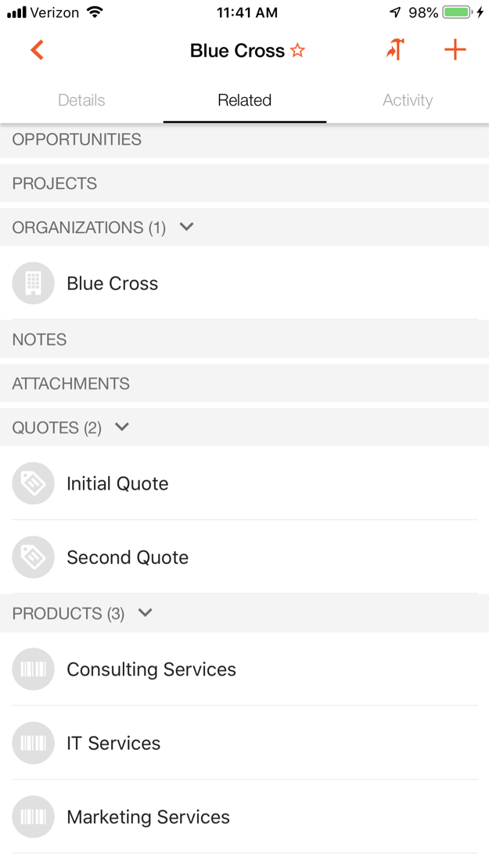Open the Opportunities section header
The image size is (489, 868).
(77, 140)
